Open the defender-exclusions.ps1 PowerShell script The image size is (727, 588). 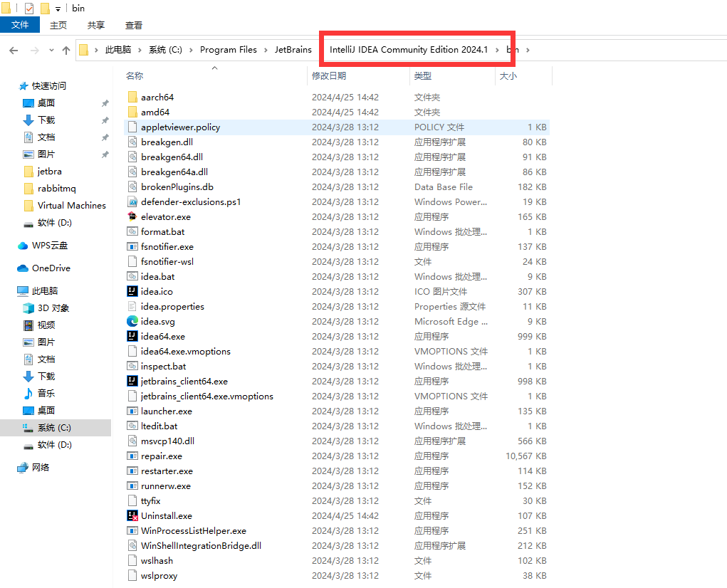click(x=184, y=201)
